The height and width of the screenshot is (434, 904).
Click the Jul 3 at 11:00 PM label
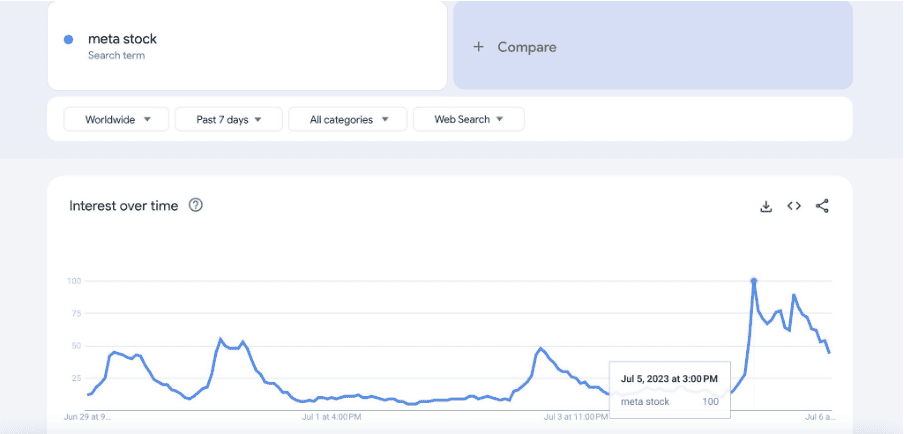(x=577, y=416)
